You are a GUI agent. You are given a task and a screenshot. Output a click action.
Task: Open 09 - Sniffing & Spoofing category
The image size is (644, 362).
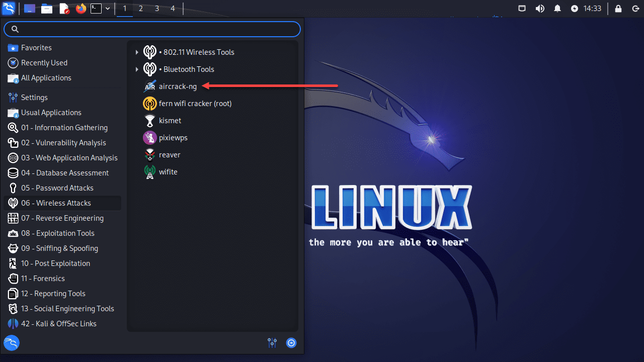pyautogui.click(x=62, y=248)
